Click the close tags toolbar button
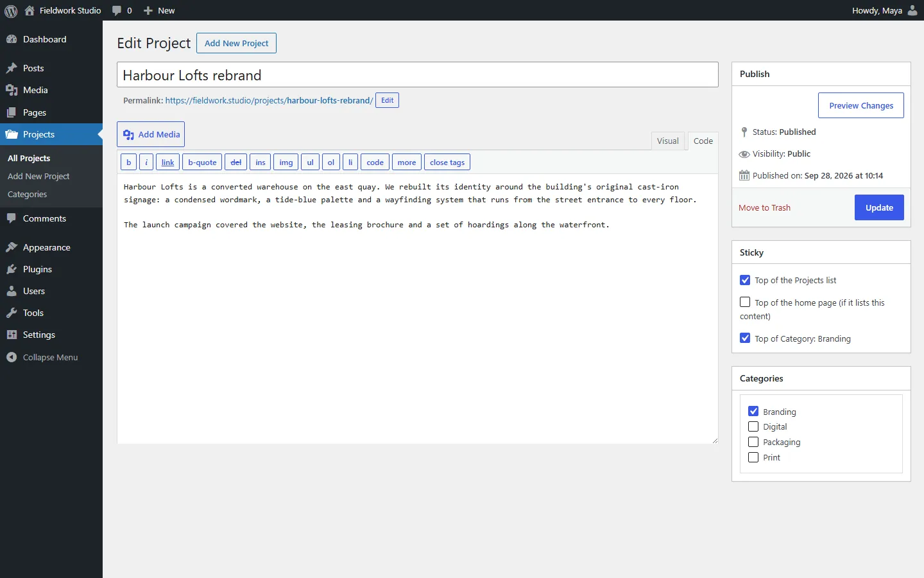Screen dimensions: 924x578 coord(447,162)
